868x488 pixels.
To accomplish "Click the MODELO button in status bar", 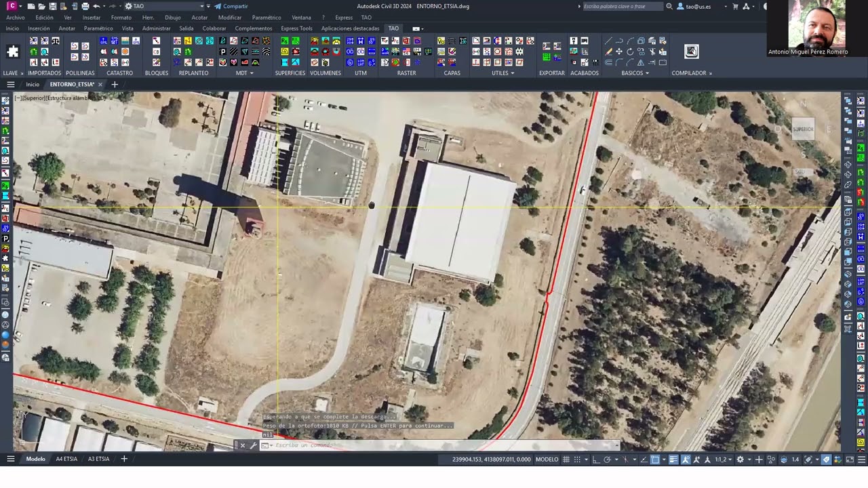I will point(547,460).
